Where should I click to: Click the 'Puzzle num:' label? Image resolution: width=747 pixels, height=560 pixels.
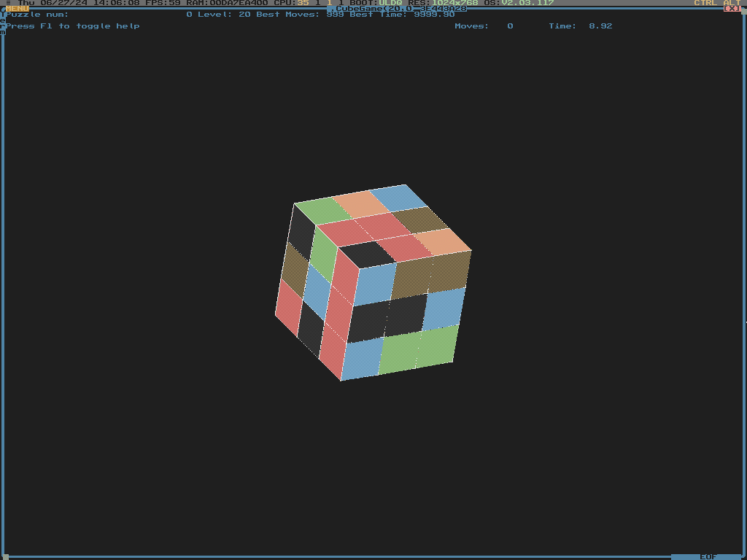37,15
